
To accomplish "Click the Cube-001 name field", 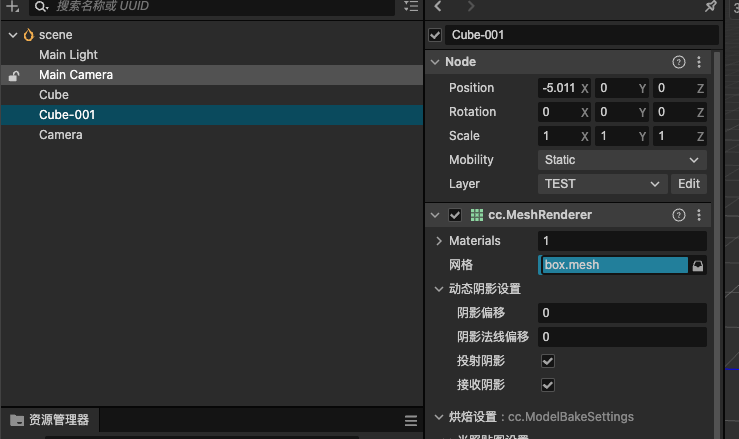I will click(x=582, y=35).
